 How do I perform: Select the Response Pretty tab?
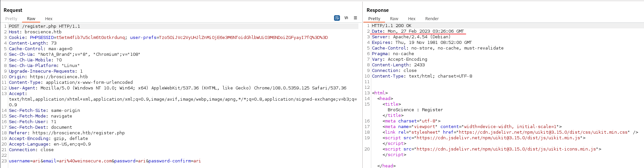click(374, 19)
